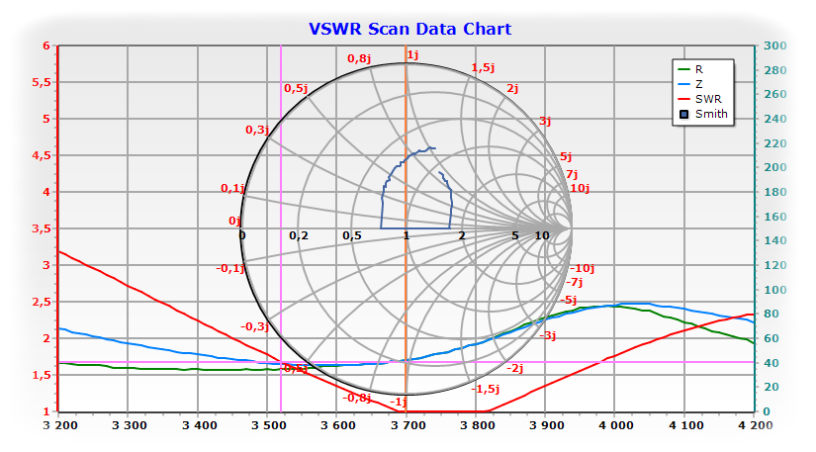816x452 pixels.
Task: Click the Smith chart 0,3j label
Action: click(257, 130)
